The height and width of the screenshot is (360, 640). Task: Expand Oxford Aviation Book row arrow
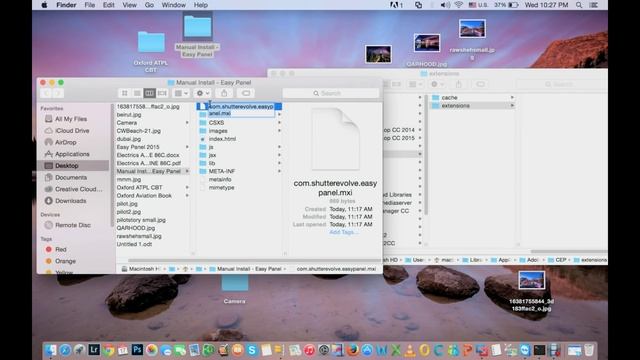pos(187,196)
